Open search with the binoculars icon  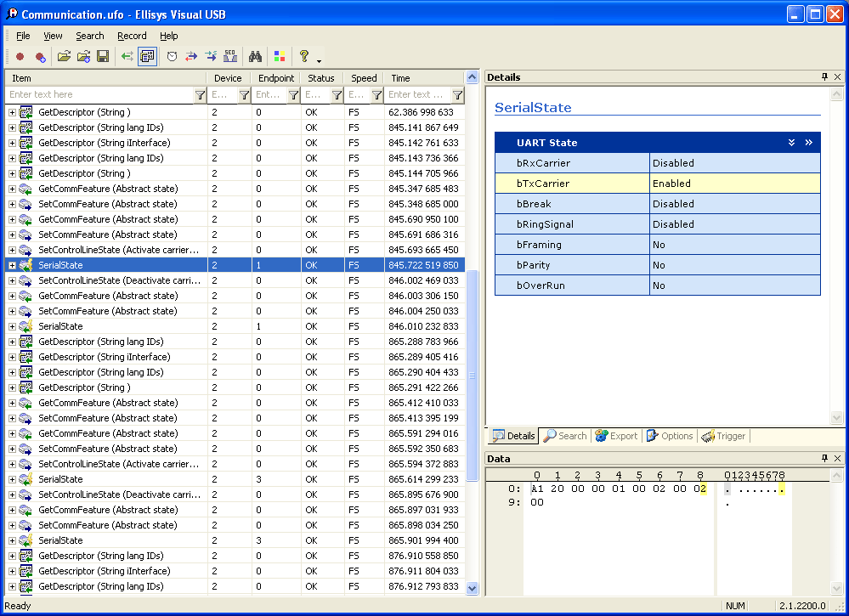click(x=254, y=57)
